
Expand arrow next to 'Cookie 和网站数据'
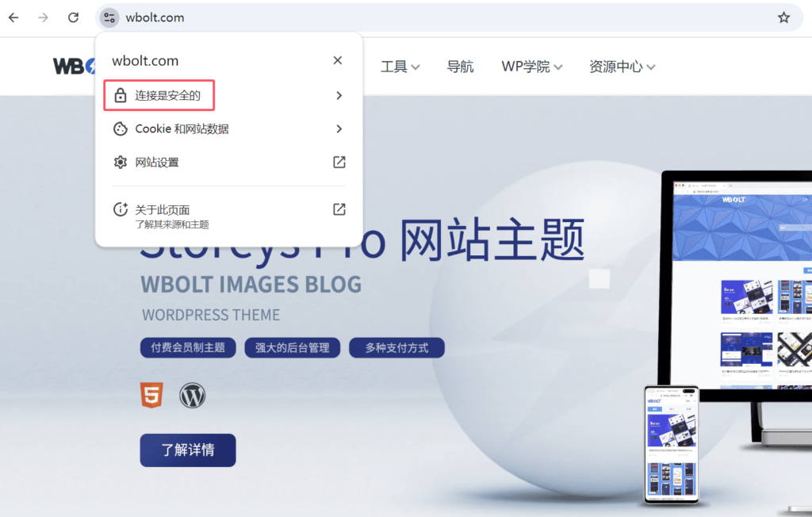[339, 129]
